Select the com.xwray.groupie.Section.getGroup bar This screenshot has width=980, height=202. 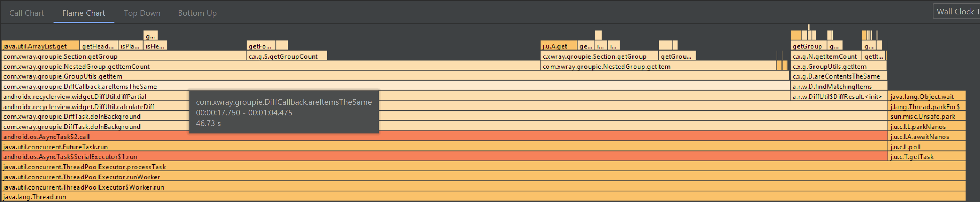124,56
